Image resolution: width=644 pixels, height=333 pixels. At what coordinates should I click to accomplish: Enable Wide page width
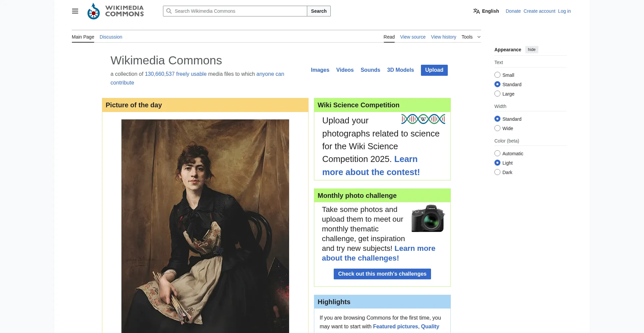click(497, 128)
